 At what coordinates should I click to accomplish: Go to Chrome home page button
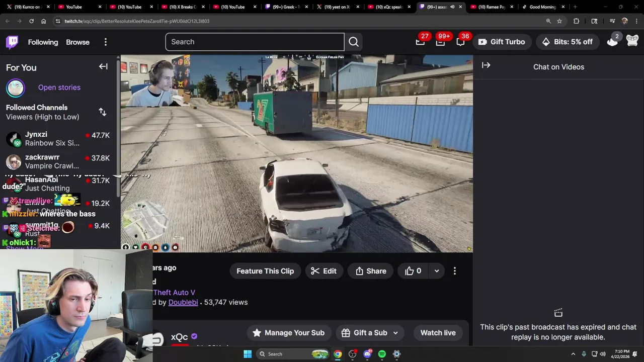coord(43,21)
